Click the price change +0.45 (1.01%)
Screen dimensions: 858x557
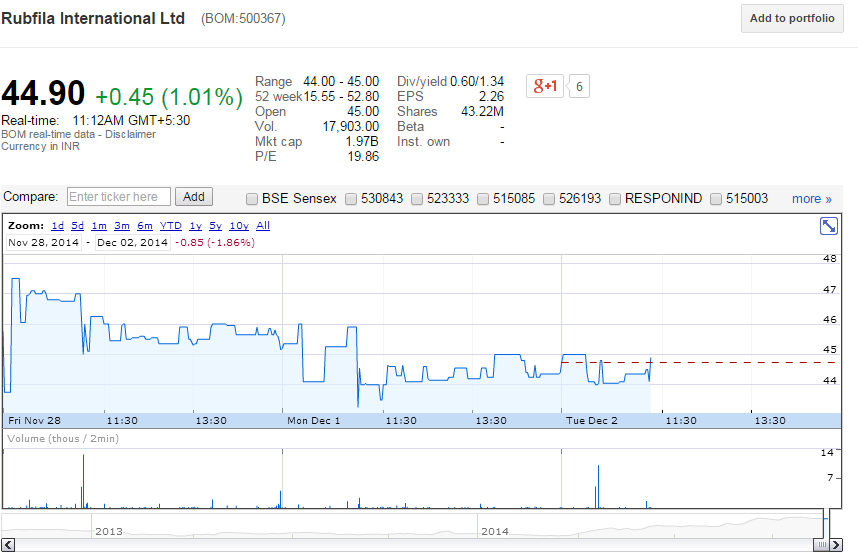click(x=169, y=97)
